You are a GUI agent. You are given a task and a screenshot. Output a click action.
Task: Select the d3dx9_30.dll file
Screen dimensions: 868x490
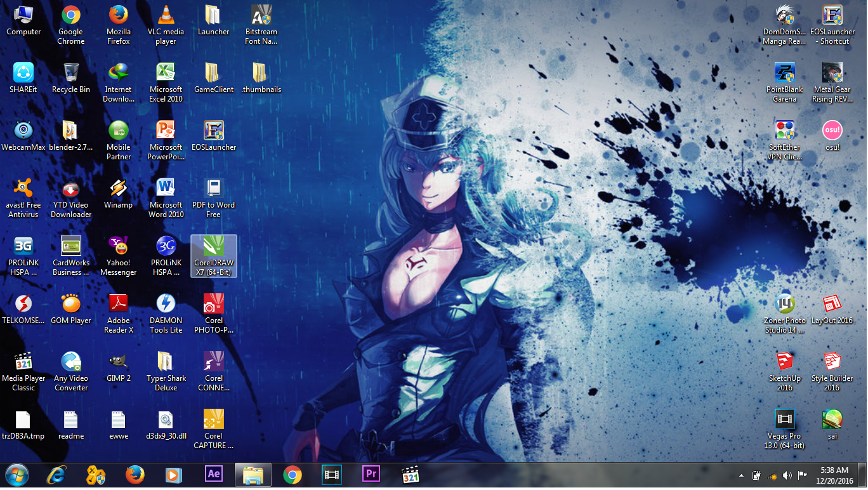pos(166,425)
